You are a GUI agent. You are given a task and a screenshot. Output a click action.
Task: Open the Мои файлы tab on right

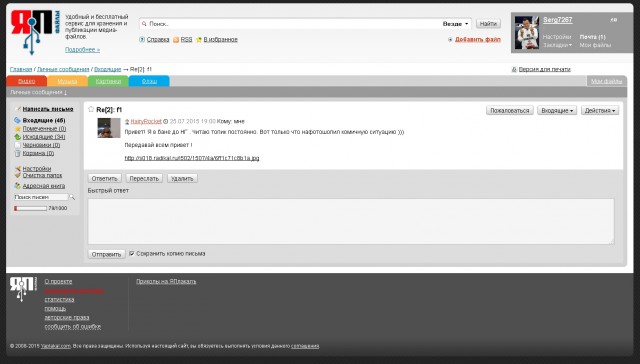[606, 81]
